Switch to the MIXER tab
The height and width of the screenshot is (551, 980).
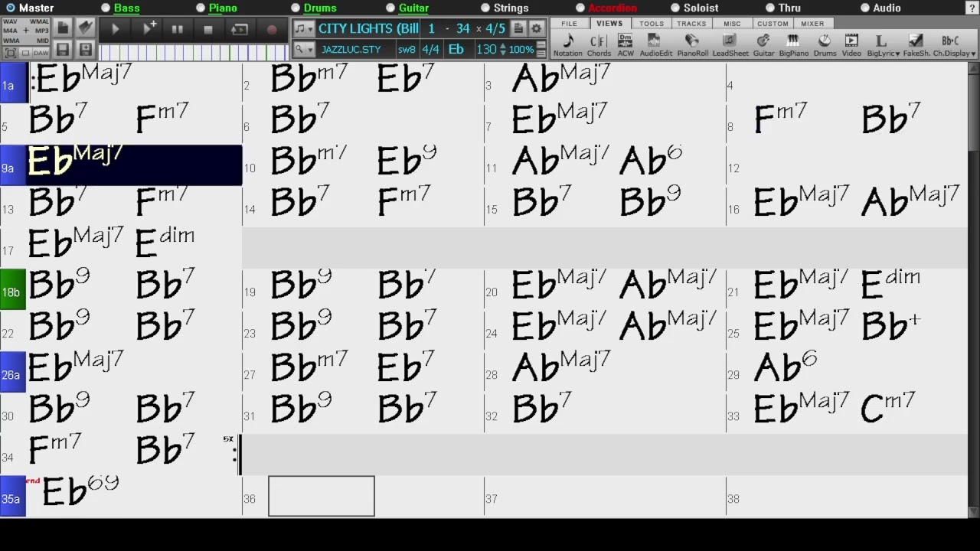(812, 24)
